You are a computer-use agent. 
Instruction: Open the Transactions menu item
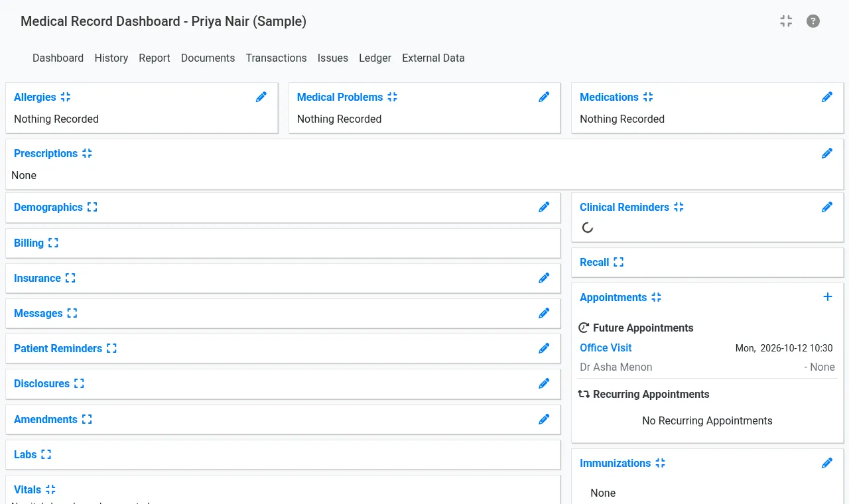276,58
